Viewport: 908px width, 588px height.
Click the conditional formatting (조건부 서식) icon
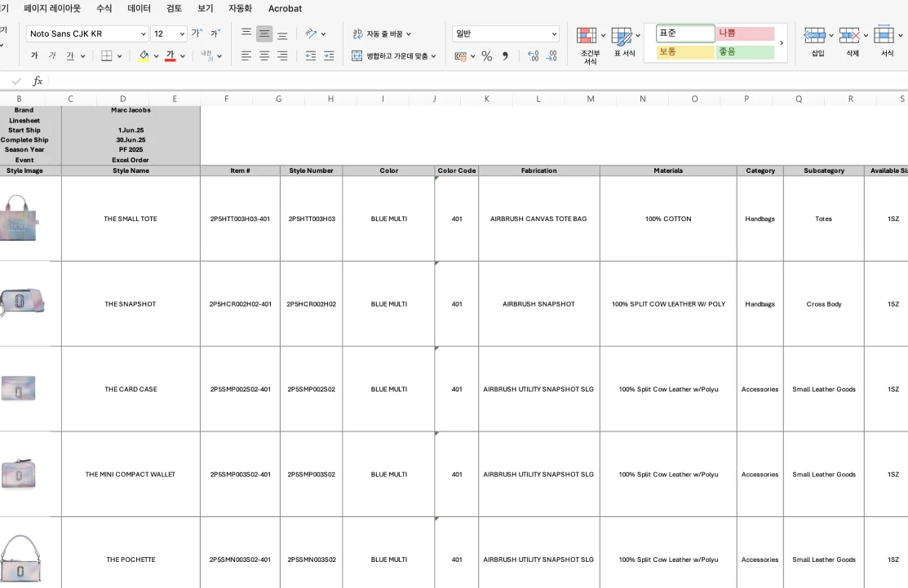click(x=586, y=36)
